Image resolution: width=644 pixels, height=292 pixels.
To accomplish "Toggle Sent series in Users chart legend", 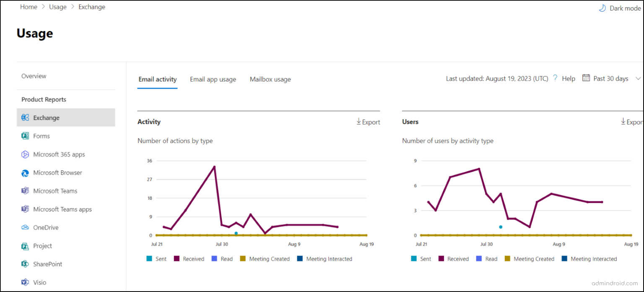I will [x=421, y=259].
